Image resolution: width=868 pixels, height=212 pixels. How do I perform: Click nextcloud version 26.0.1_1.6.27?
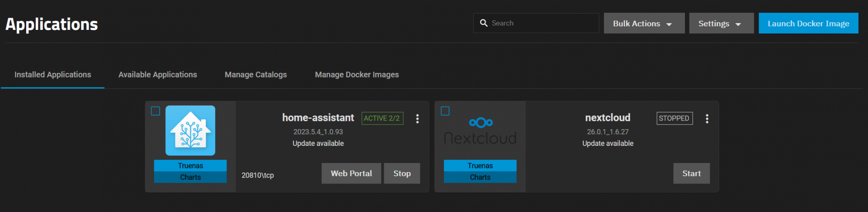(608, 132)
